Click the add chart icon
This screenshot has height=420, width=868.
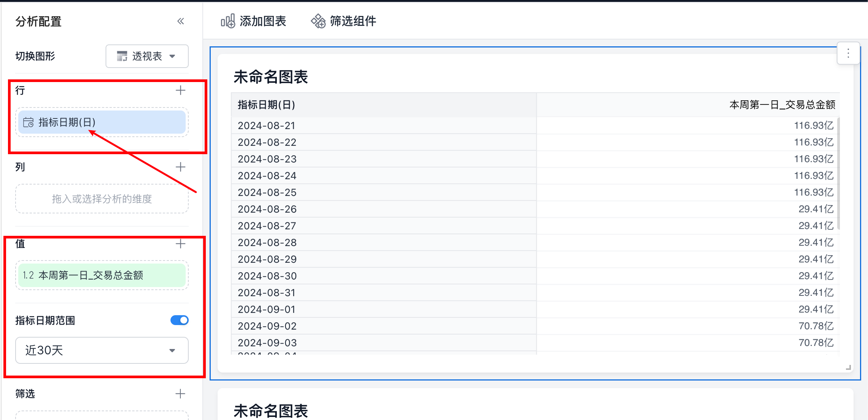(228, 21)
